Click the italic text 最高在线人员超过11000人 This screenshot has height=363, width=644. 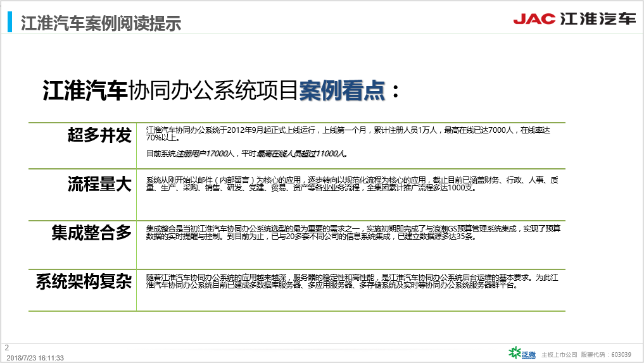(x=302, y=154)
